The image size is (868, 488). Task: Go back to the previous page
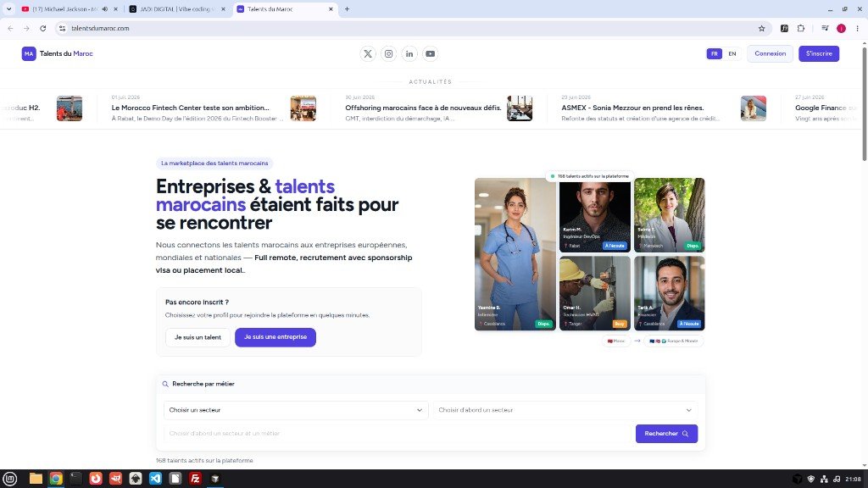pyautogui.click(x=10, y=28)
